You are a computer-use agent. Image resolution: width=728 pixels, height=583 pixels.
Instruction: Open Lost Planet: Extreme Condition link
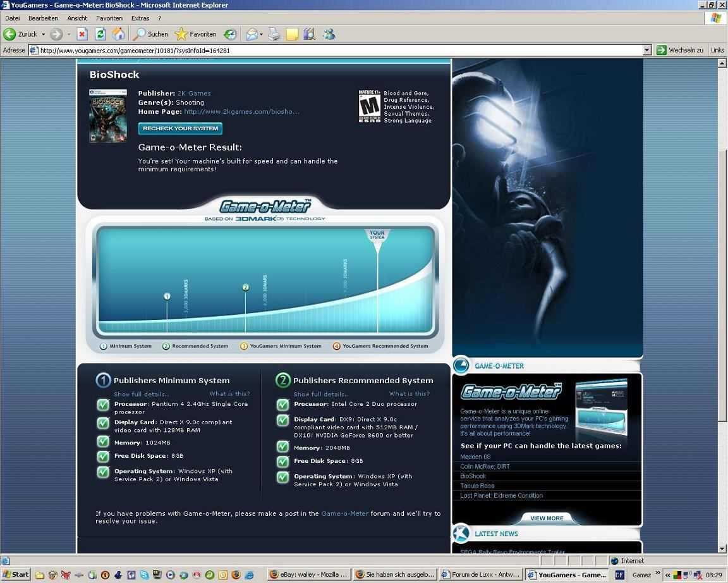pos(501,495)
